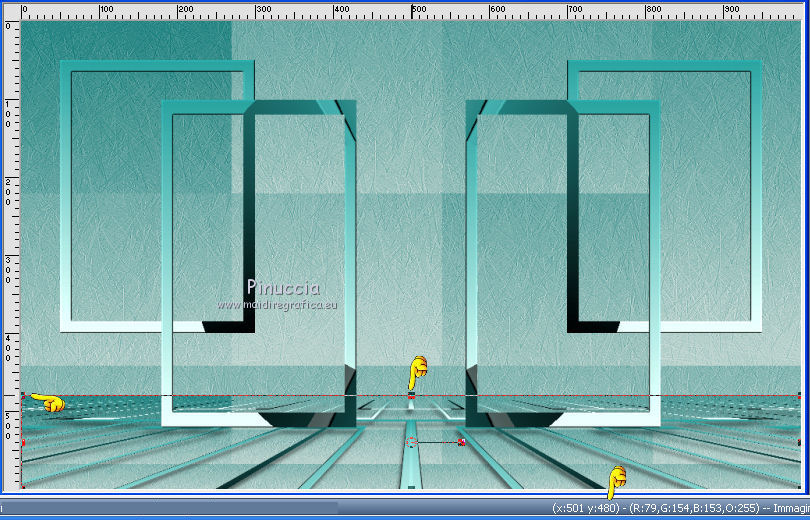Click the bottom-center handle of selection box
Screen dimensions: 810x520
411,487
